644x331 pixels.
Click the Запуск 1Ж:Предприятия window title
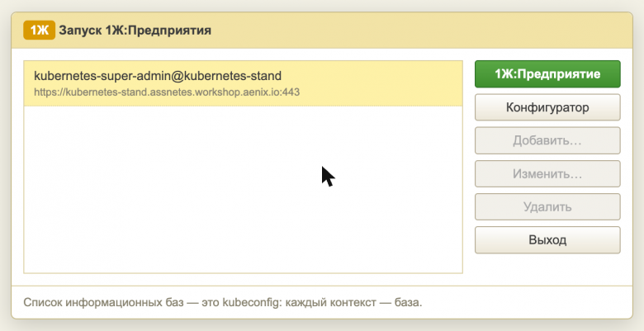pos(135,31)
